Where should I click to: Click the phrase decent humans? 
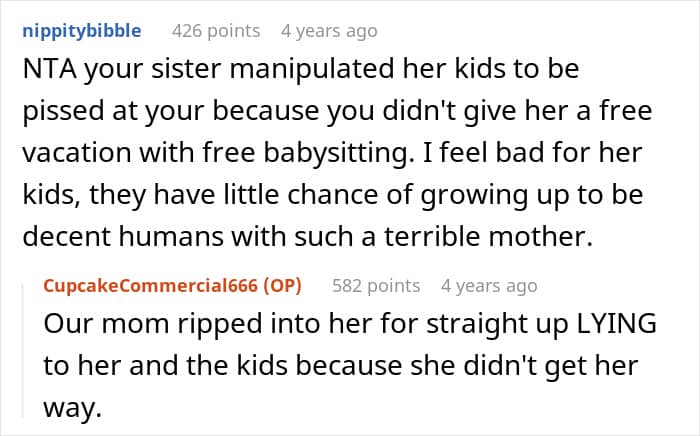pyautogui.click(x=123, y=236)
